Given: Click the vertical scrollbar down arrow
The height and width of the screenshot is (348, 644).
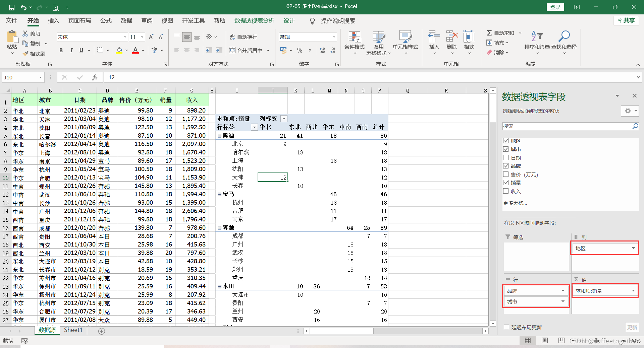Looking at the screenshot, I should [x=493, y=323].
